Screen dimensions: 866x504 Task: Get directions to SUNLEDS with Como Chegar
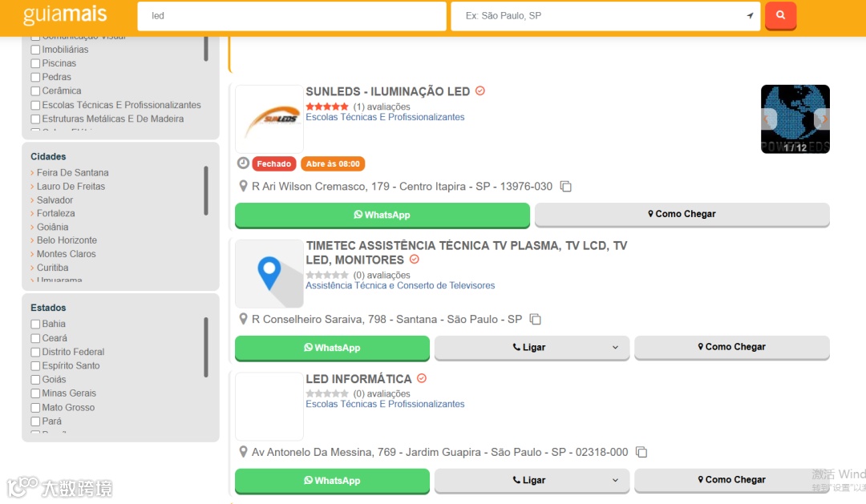coord(682,214)
